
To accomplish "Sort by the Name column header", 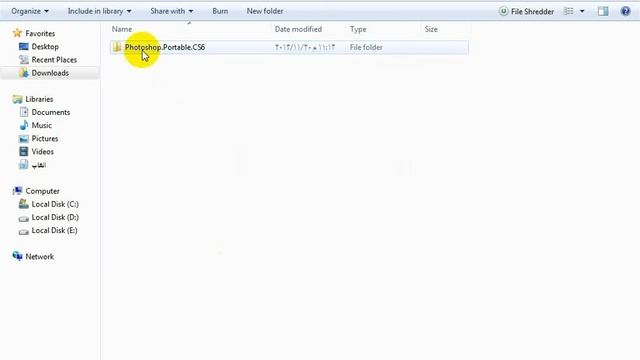I will click(x=122, y=29).
